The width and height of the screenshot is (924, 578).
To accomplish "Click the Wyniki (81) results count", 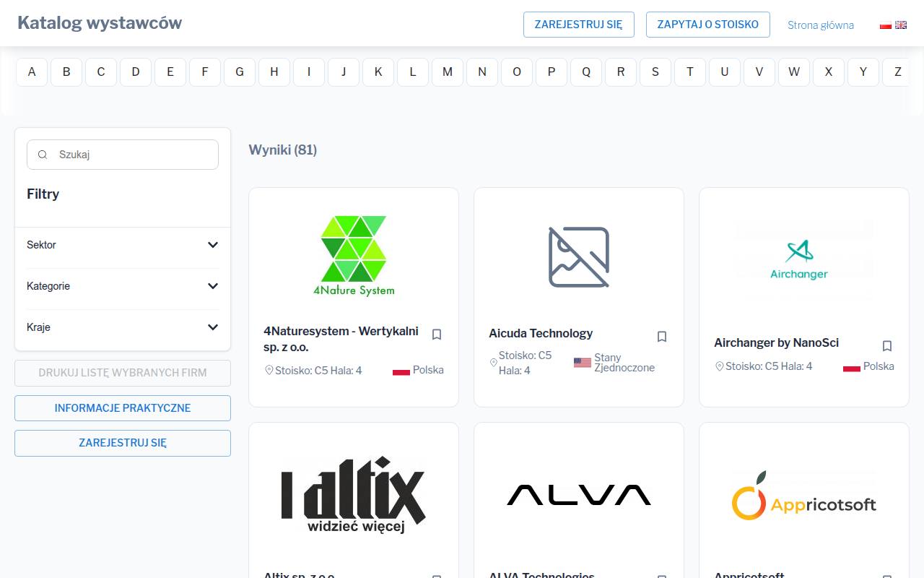I will click(x=283, y=150).
